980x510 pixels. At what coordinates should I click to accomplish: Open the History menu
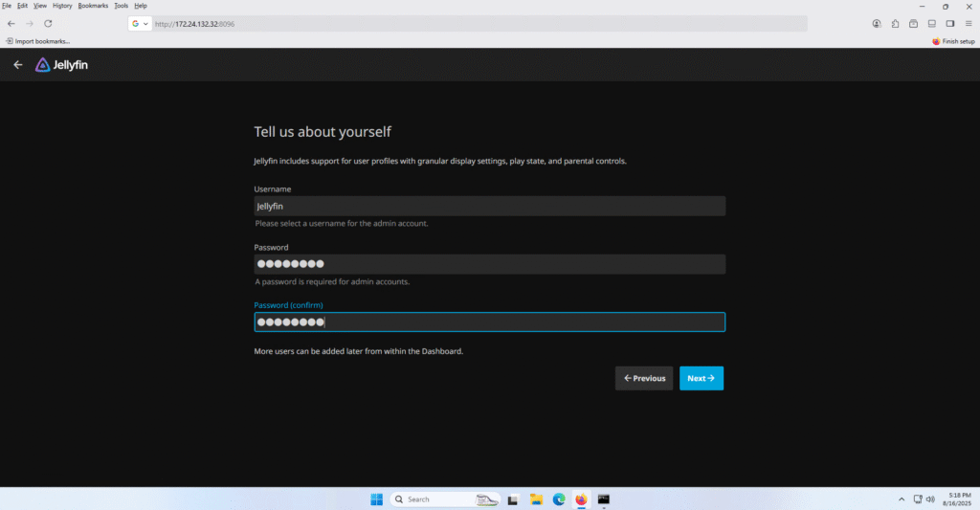[62, 6]
